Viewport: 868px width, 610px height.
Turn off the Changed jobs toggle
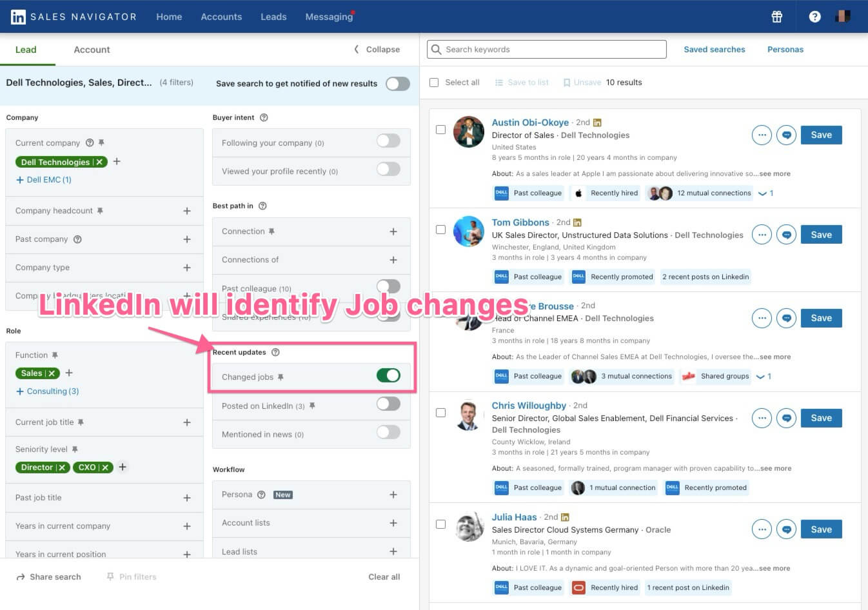tap(388, 376)
